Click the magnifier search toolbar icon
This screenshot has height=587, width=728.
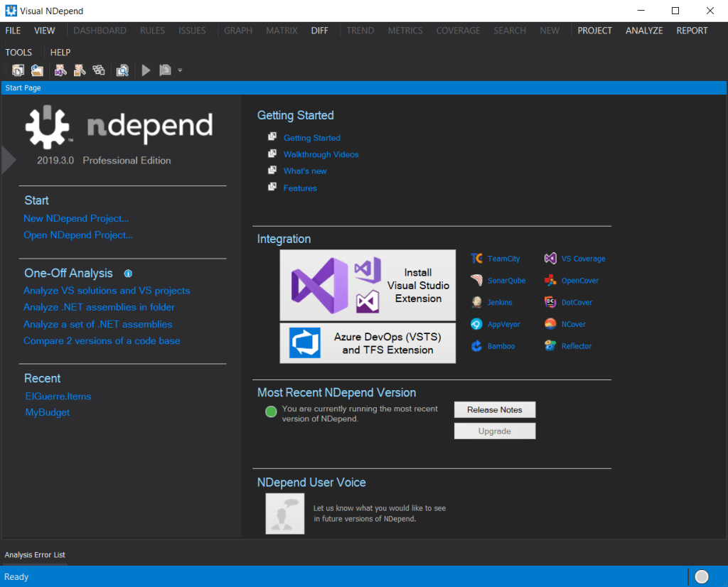point(122,70)
